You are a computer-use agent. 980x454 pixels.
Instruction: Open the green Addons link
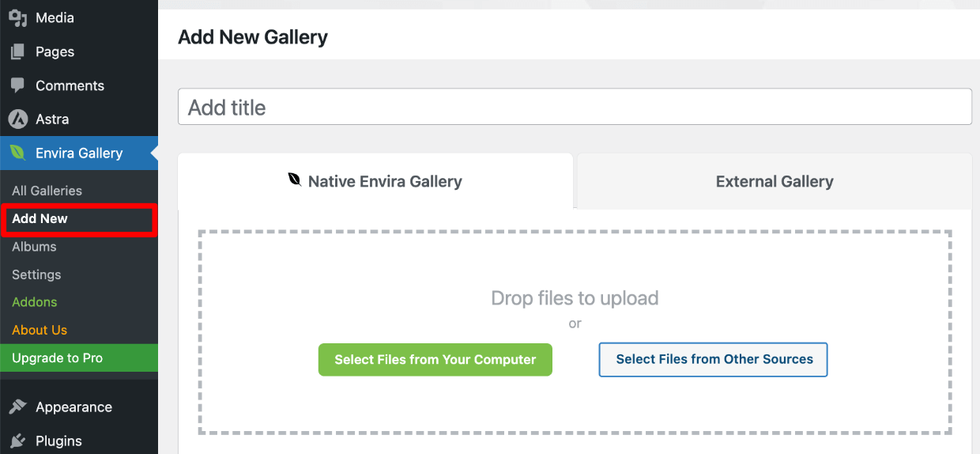click(35, 302)
